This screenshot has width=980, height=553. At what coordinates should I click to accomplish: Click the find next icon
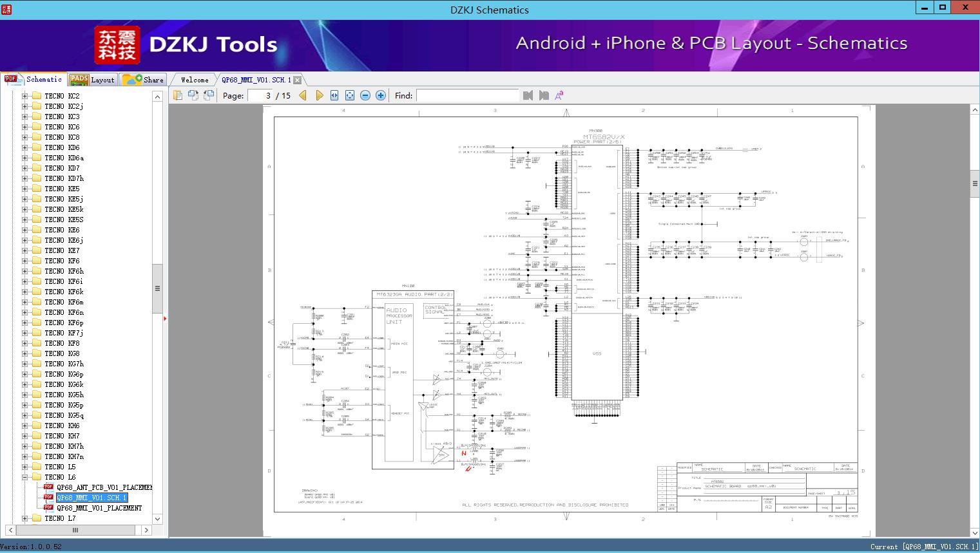click(x=543, y=95)
